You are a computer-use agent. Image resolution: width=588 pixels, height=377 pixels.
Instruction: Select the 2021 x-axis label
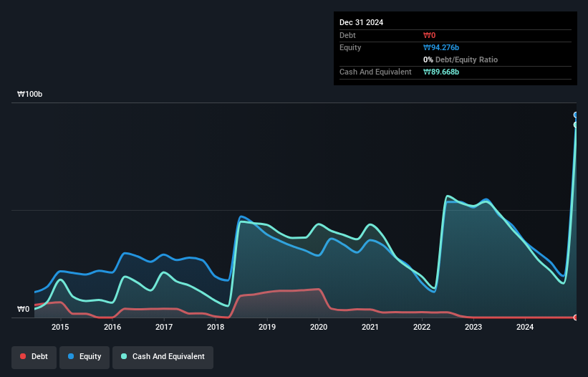(370, 327)
